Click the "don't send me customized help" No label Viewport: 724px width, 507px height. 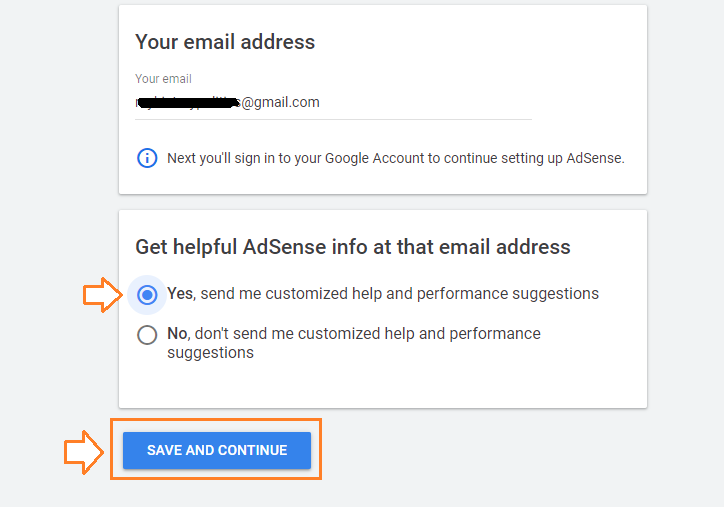point(353,334)
